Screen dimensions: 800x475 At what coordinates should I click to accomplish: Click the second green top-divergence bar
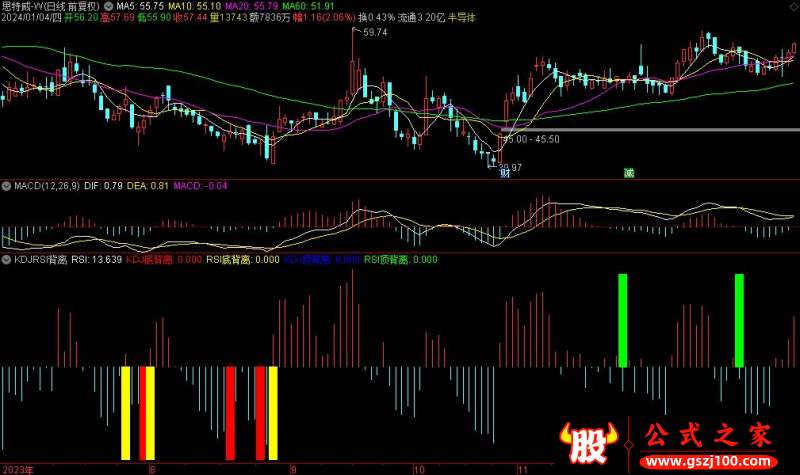pyautogui.click(x=740, y=319)
